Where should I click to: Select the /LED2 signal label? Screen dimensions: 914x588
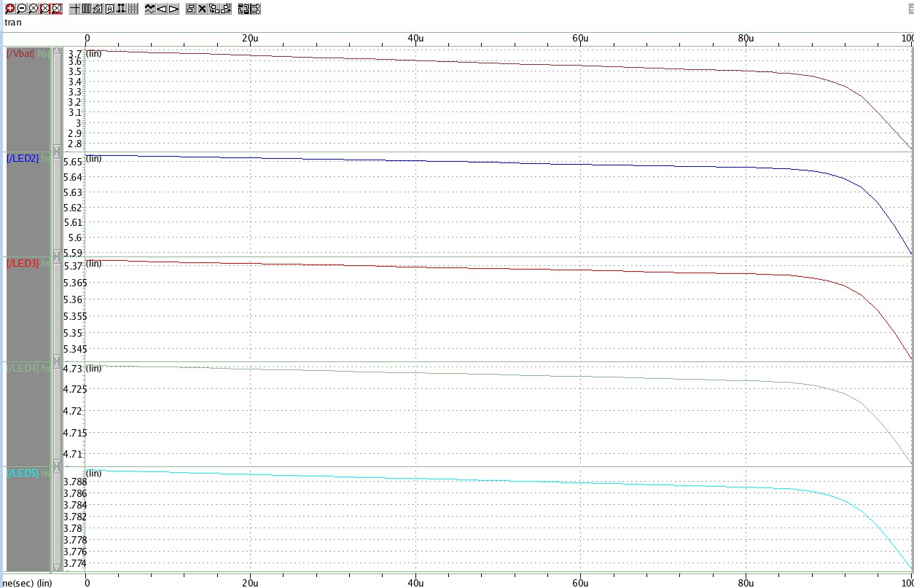pyautogui.click(x=22, y=159)
